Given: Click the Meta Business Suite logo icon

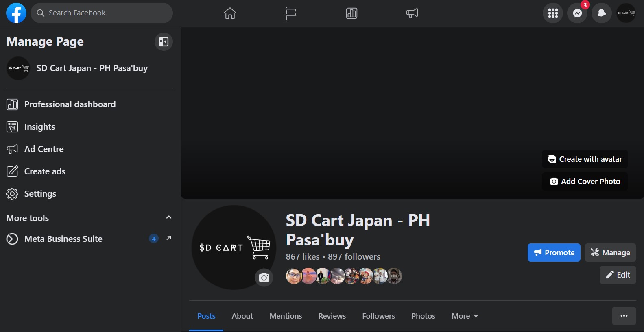Looking at the screenshot, I should pyautogui.click(x=12, y=239).
